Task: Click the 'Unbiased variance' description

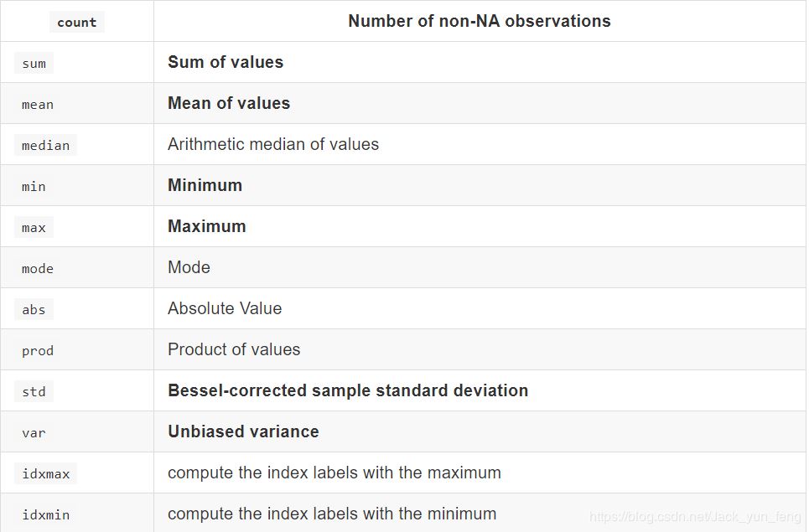Action: click(x=243, y=431)
